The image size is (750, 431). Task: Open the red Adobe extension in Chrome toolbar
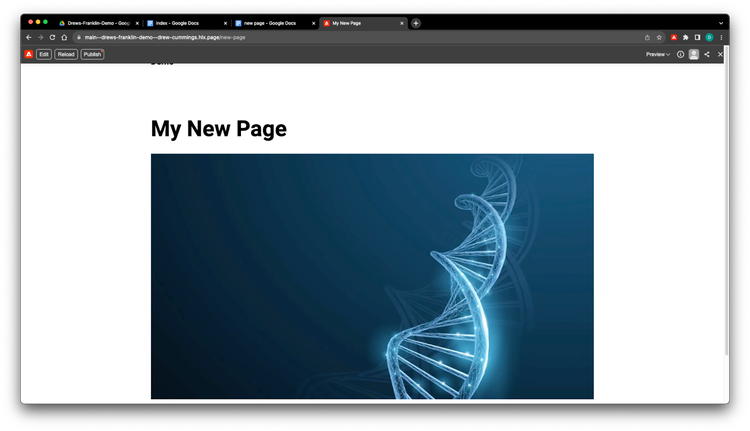(x=674, y=37)
